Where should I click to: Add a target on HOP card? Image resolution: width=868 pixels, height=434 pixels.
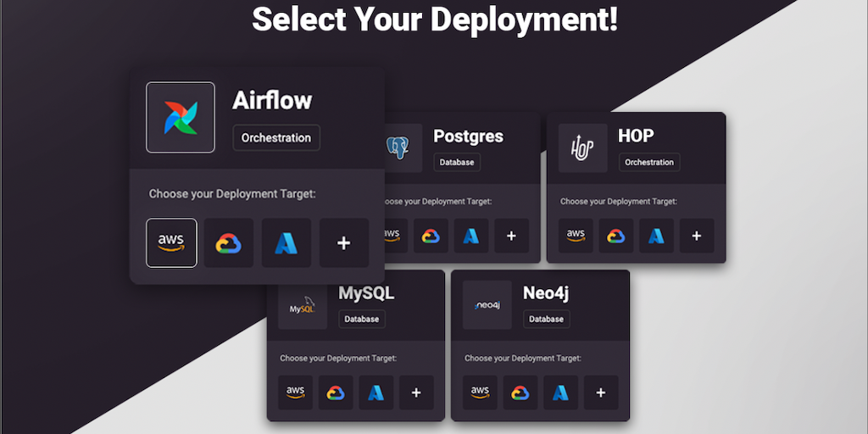(x=697, y=236)
